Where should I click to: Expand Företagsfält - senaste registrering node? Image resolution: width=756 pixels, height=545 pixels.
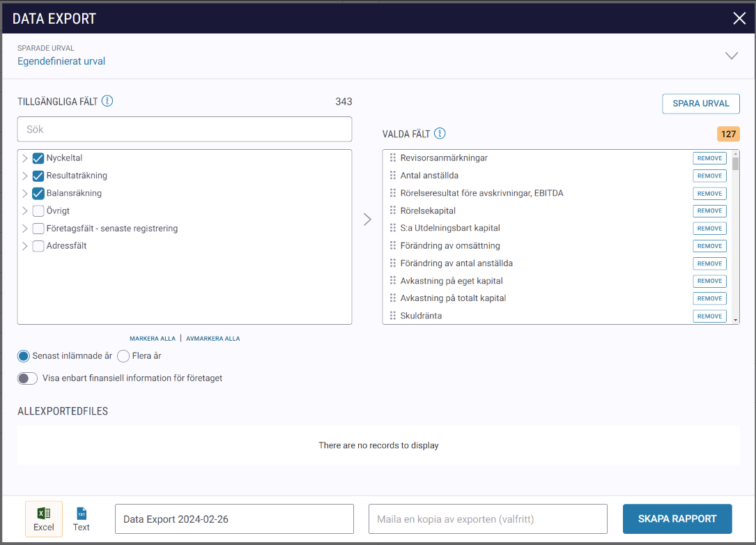point(24,229)
